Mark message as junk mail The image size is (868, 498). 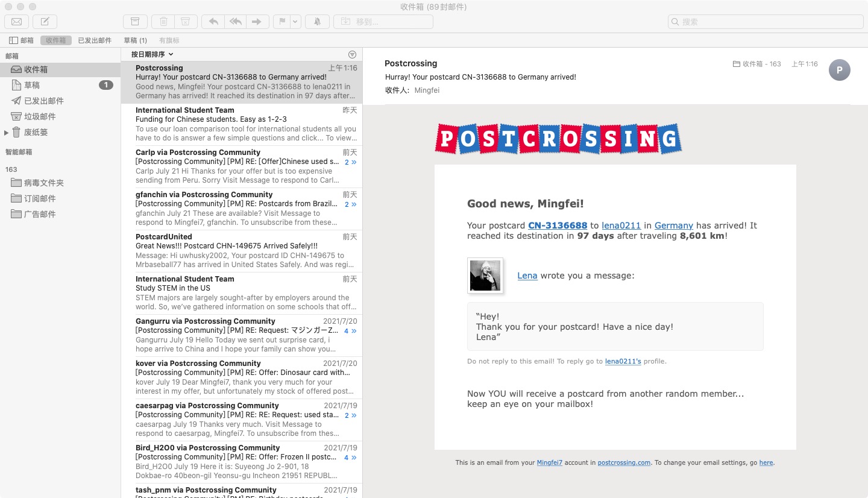coord(186,22)
